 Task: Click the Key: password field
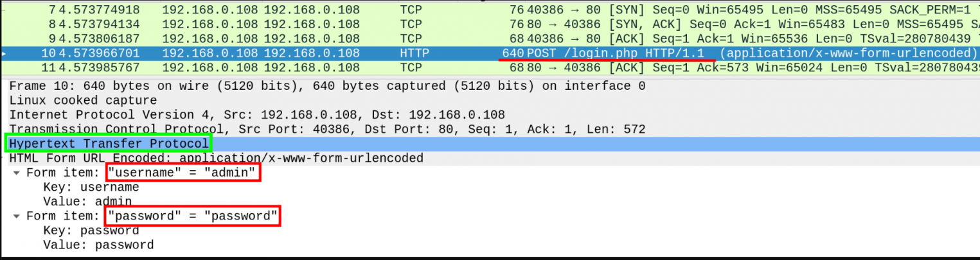point(91,230)
